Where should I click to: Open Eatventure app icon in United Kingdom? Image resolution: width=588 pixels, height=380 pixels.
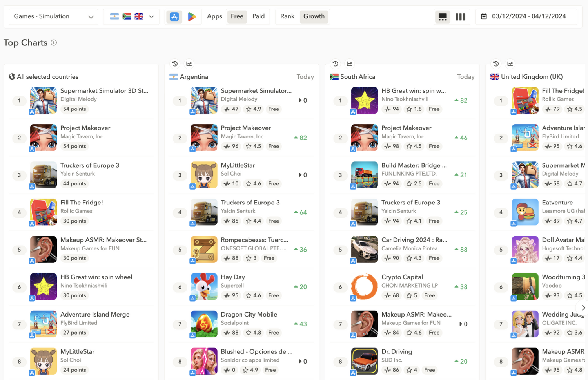click(525, 212)
